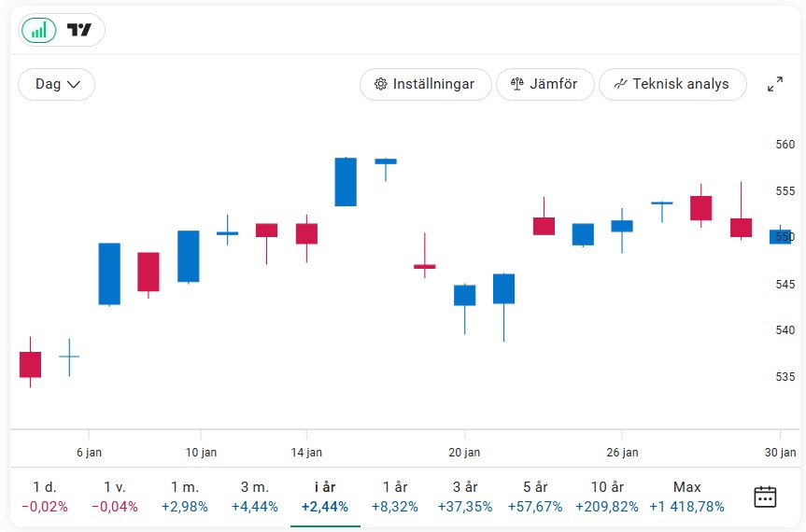Click the Jämför compare button
The width and height of the screenshot is (806, 532).
pyautogui.click(x=544, y=84)
